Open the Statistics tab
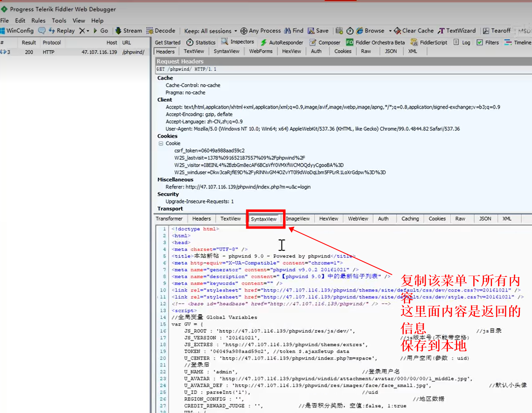This screenshot has width=532, height=413. [201, 42]
